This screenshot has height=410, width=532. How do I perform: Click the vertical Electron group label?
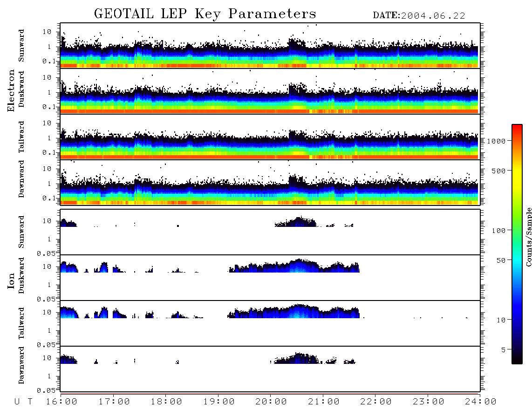pyautogui.click(x=11, y=91)
